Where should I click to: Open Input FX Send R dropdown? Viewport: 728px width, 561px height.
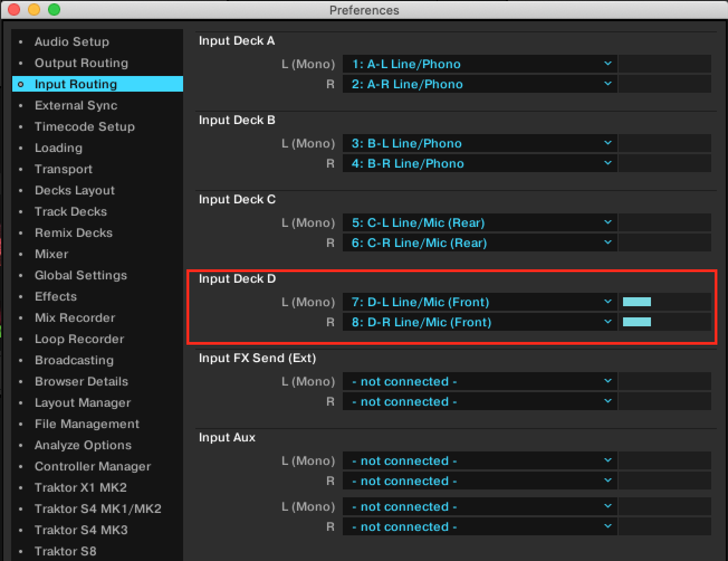[x=480, y=402]
